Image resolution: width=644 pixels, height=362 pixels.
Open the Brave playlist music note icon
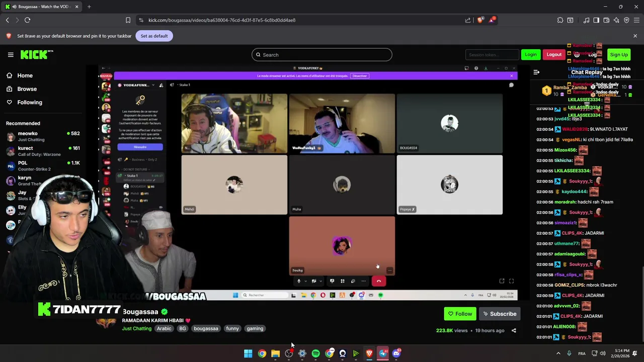[586, 20]
